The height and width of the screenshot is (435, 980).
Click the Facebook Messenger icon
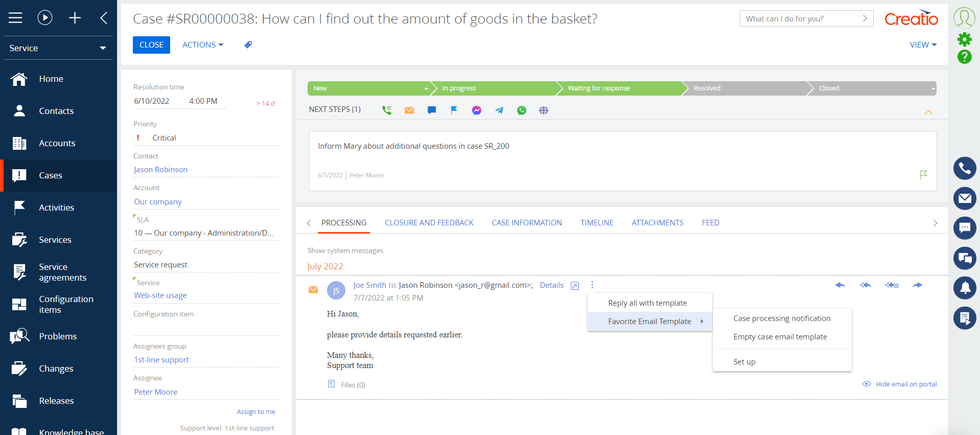coord(477,110)
